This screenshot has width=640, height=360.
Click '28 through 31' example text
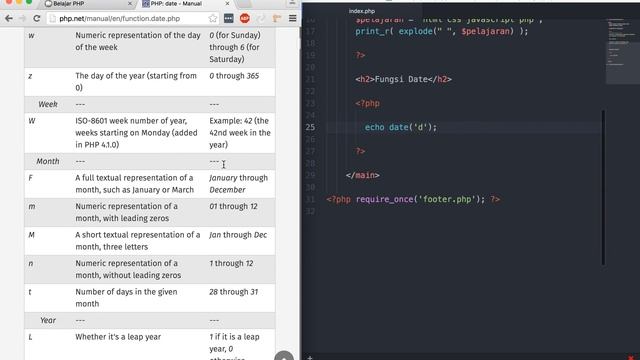pos(233,292)
